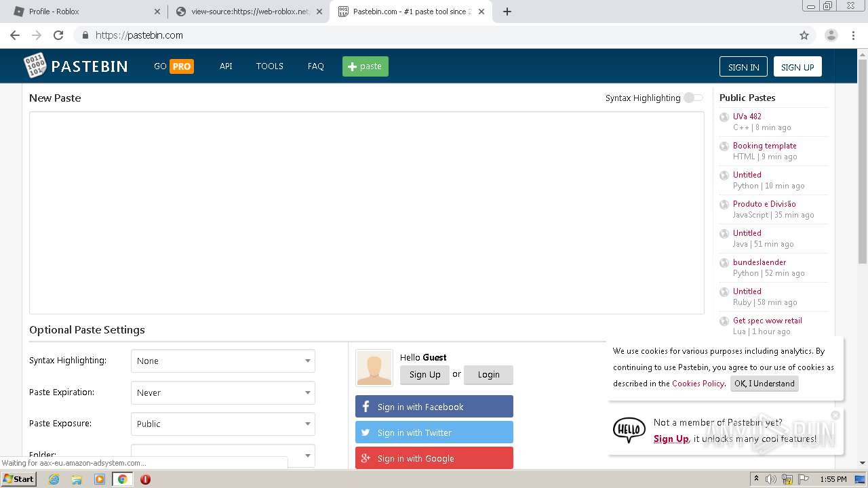Click the SIGN UP header button
This screenshot has width=868, height=488.
click(x=797, y=66)
